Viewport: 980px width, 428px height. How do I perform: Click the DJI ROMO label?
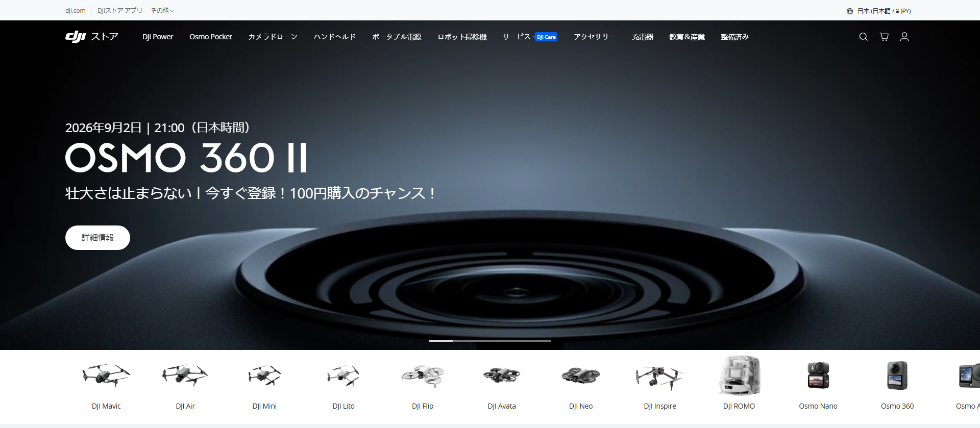[x=739, y=406]
